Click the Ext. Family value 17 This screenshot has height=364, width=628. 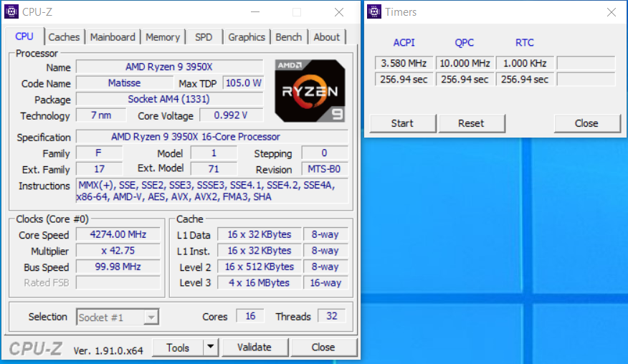tap(99, 169)
